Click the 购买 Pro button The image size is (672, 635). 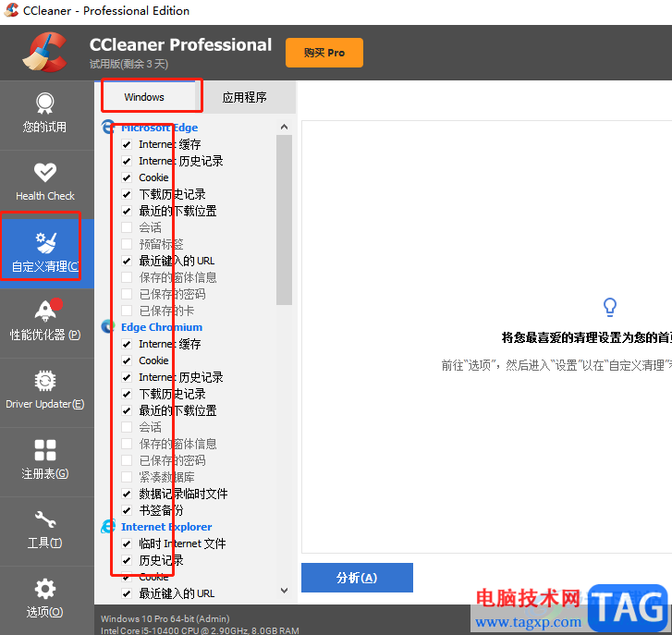324,53
